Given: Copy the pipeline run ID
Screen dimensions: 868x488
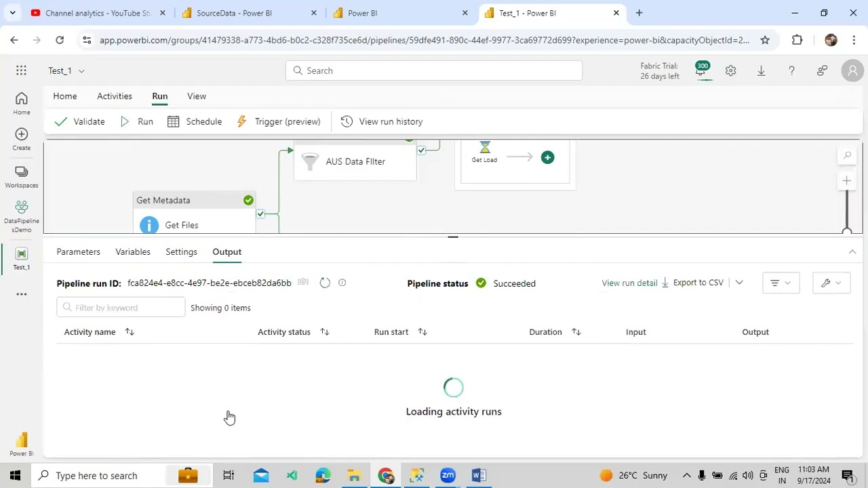Looking at the screenshot, I should (x=303, y=283).
